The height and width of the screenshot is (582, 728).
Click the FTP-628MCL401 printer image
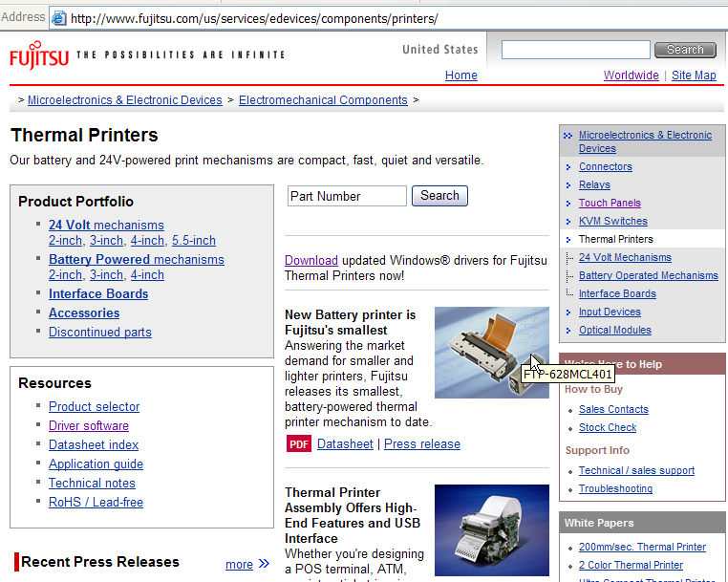(x=492, y=352)
